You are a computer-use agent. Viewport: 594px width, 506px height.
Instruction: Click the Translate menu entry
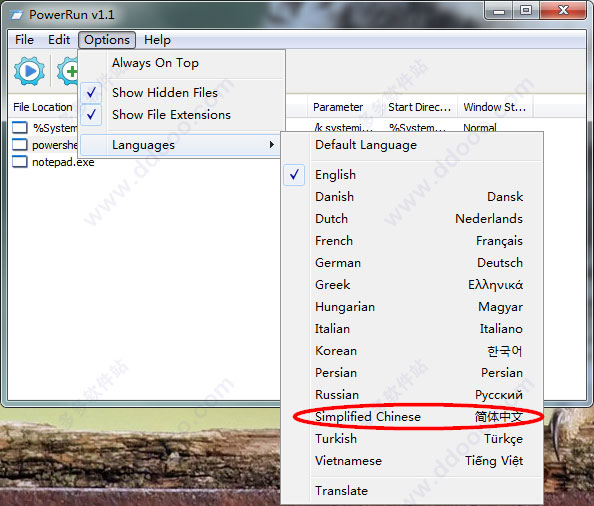(412, 491)
